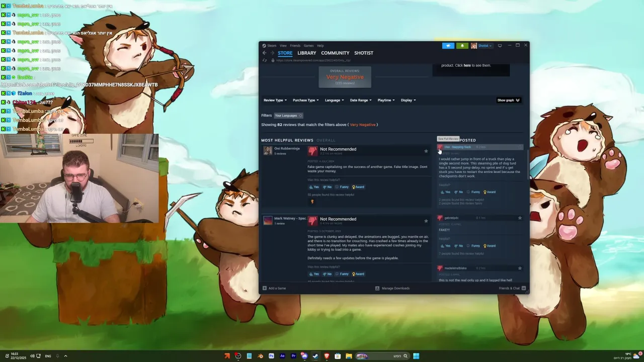Click the Shotist profile avatar
The image size is (644, 362).
click(x=474, y=46)
